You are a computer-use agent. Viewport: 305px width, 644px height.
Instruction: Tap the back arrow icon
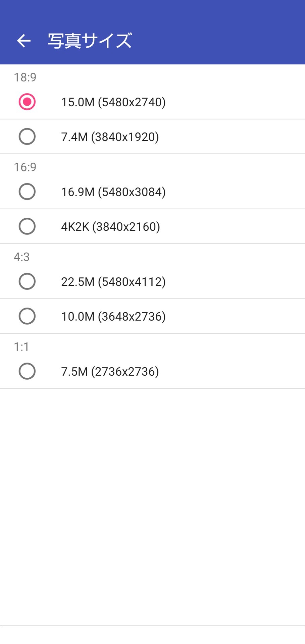(23, 41)
